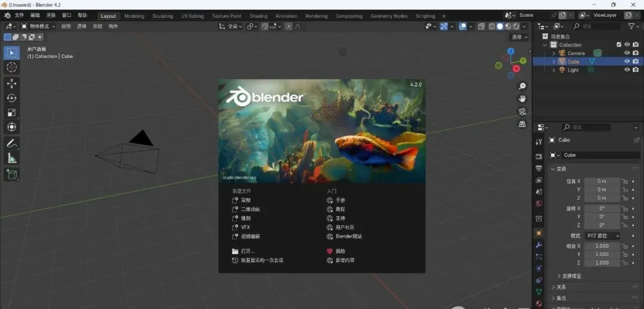The width and height of the screenshot is (644, 309).
Task: Open the 编辑 menu
Action: (35, 16)
